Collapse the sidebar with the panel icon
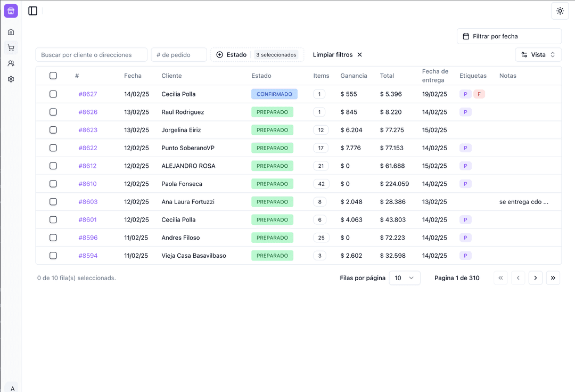 pyautogui.click(x=32, y=11)
